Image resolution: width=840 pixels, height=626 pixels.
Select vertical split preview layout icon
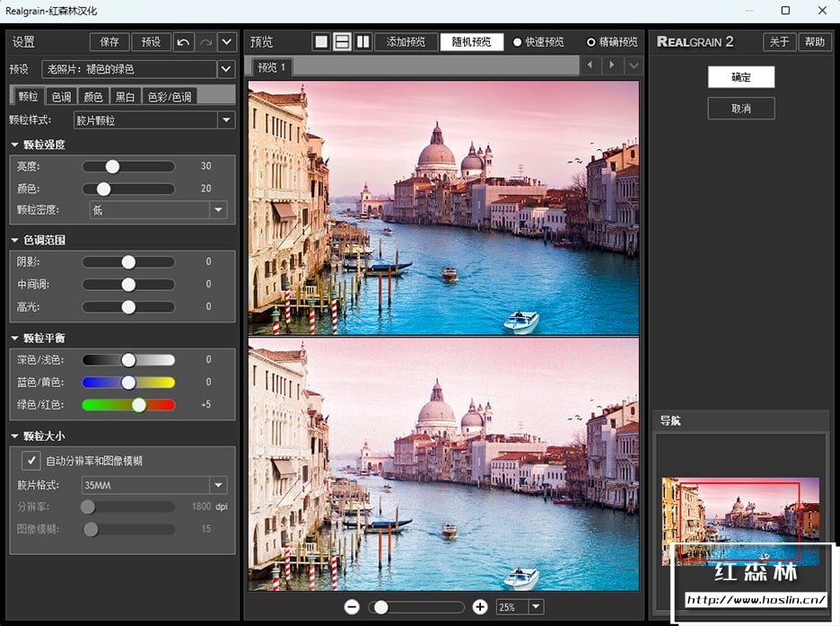point(363,42)
